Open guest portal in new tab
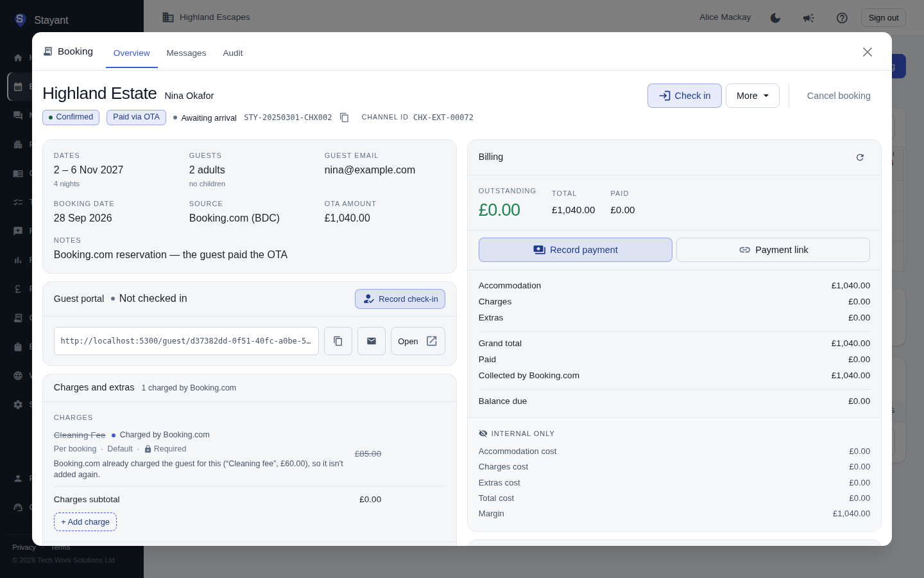Screen dimensions: 924x578 [418, 341]
